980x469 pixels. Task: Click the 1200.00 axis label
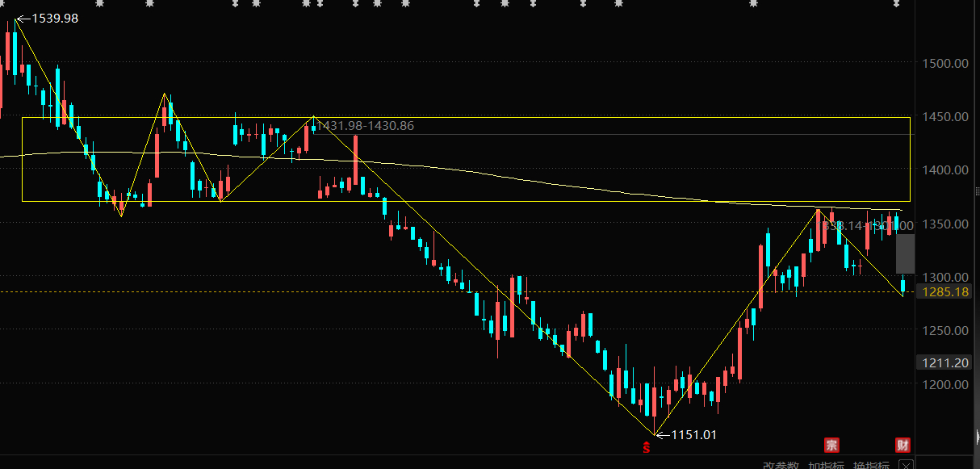point(944,384)
